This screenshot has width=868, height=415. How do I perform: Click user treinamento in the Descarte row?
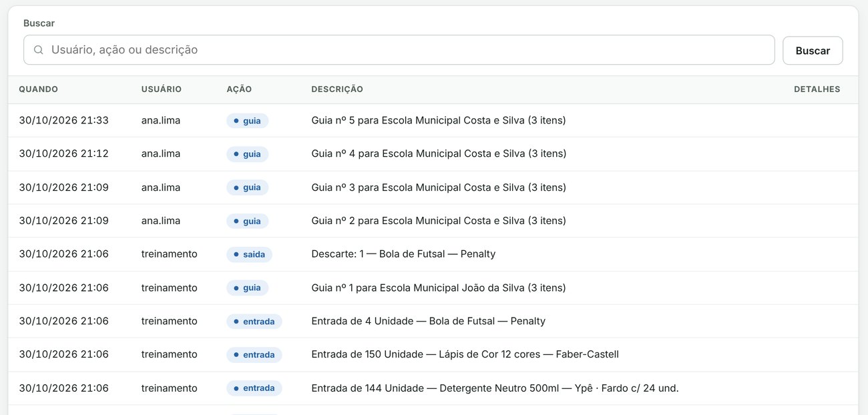(170, 254)
